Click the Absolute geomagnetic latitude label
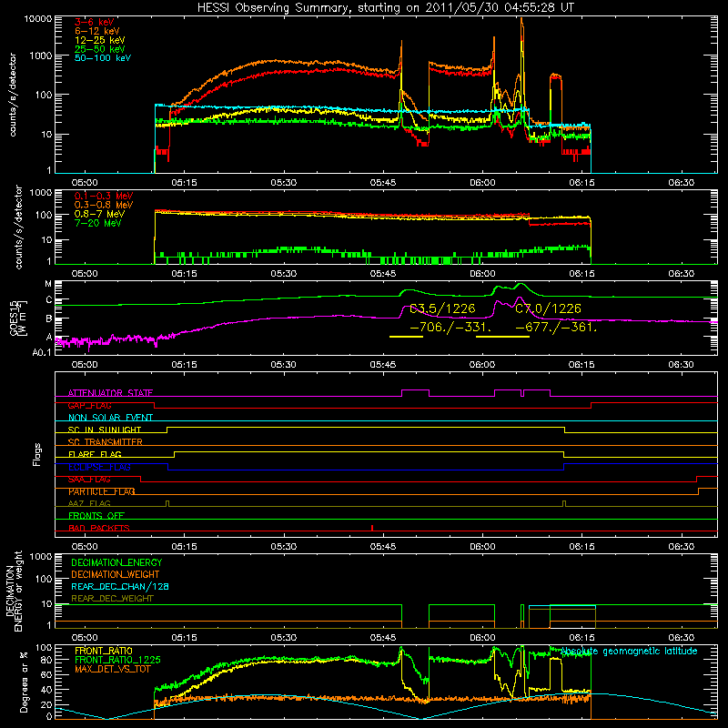Screen dimensions: 728x728 629,652
